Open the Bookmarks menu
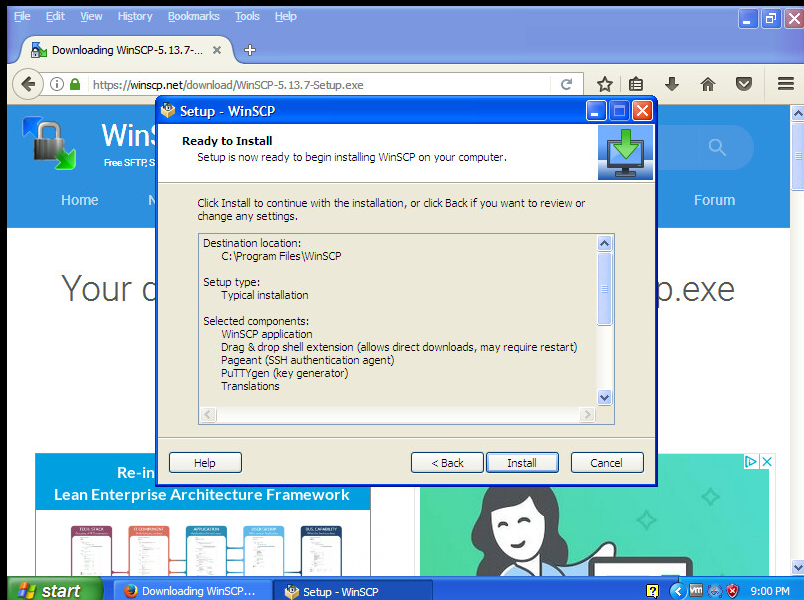This screenshot has height=600, width=804. pyautogui.click(x=193, y=16)
